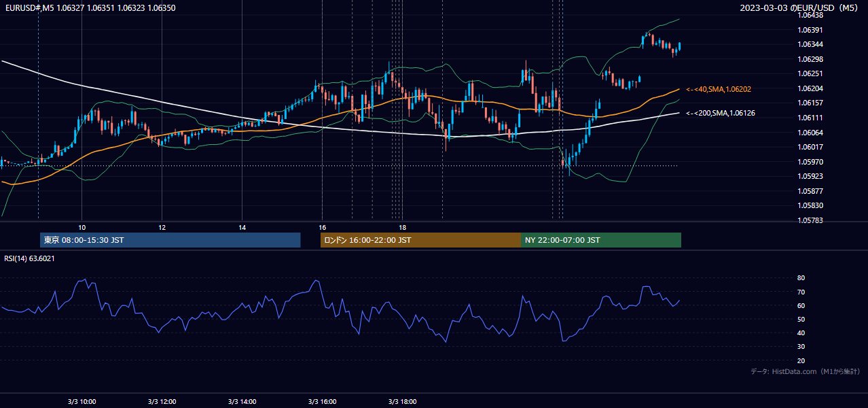Click price axis value 1.06111
The height and width of the screenshot is (408, 868).
810,118
